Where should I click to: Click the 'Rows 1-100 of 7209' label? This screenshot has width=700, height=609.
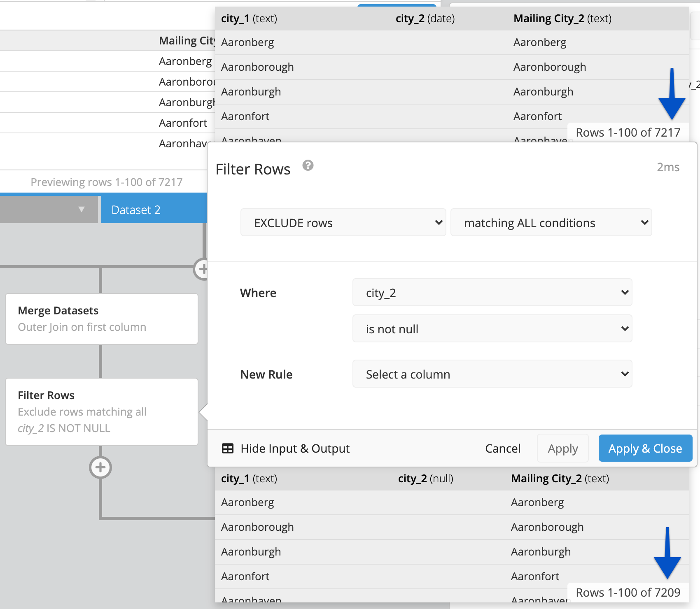pyautogui.click(x=628, y=593)
